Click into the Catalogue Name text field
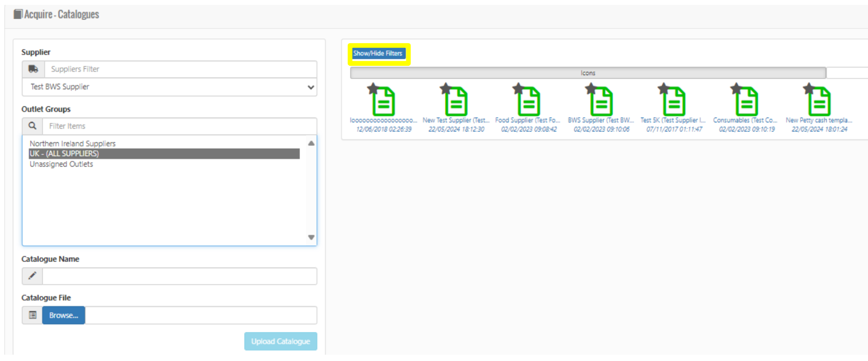This screenshot has width=868, height=361. (180, 276)
